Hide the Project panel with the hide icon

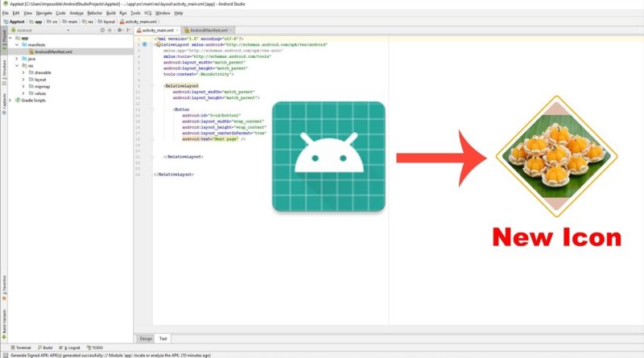pos(129,31)
